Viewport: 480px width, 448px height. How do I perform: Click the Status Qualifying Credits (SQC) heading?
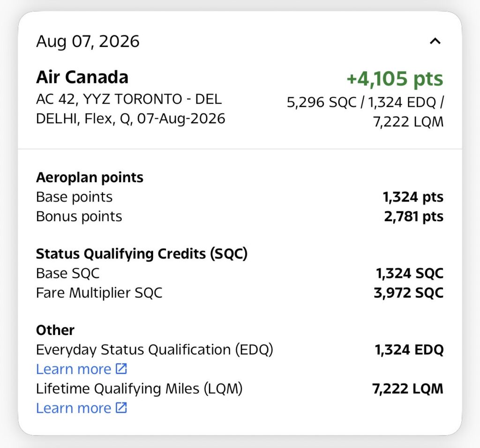tap(142, 254)
